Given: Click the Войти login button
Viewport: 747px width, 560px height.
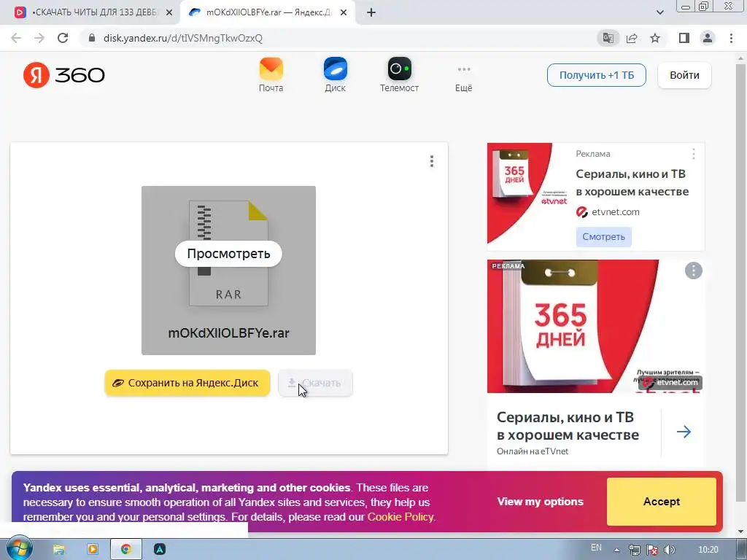Looking at the screenshot, I should 684,75.
